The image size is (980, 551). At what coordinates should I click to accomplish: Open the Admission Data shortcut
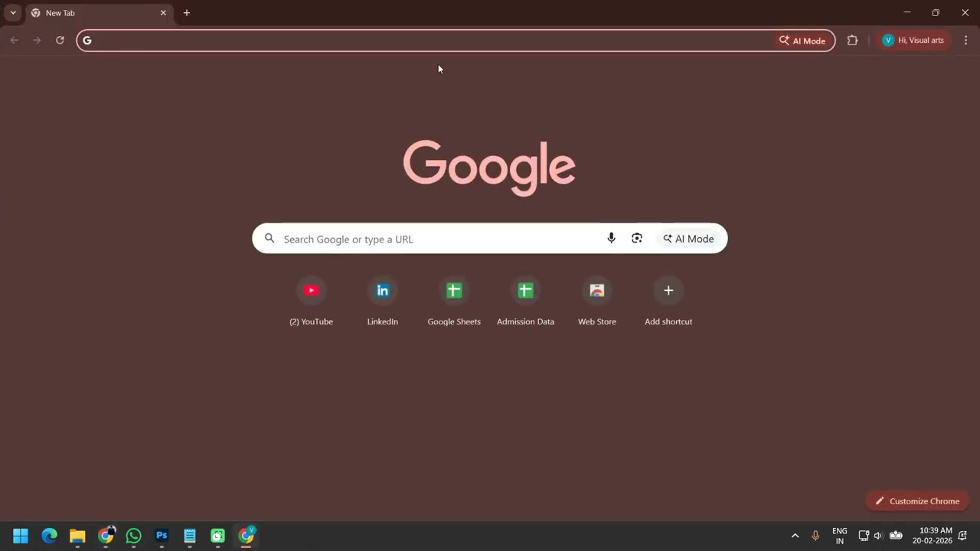tap(525, 300)
